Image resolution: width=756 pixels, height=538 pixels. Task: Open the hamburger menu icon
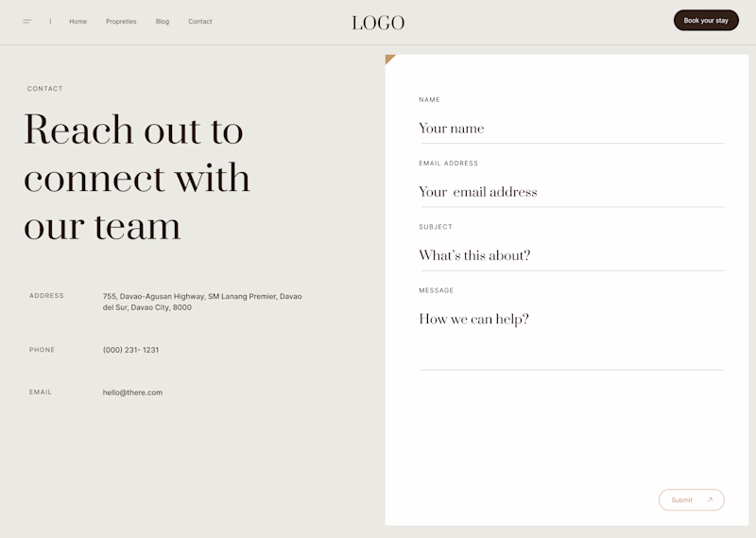tap(27, 21)
